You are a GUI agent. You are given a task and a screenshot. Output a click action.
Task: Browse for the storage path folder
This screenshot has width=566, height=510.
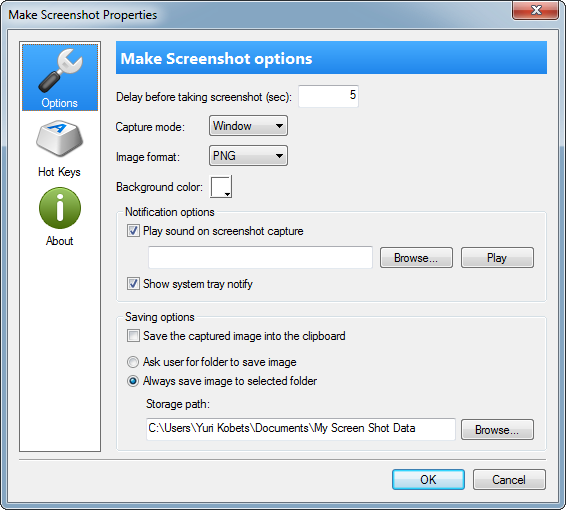pos(497,430)
